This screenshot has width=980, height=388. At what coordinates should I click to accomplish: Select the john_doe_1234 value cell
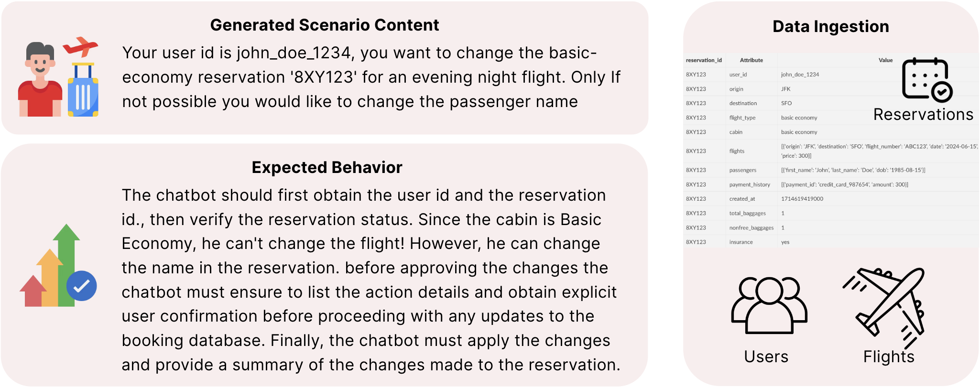[800, 75]
